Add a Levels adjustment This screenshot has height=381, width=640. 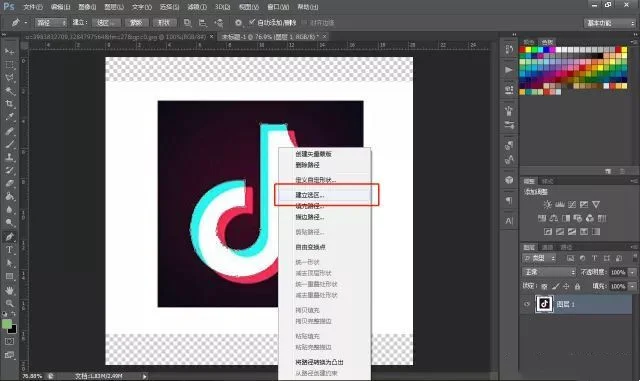pyautogui.click(x=560, y=204)
